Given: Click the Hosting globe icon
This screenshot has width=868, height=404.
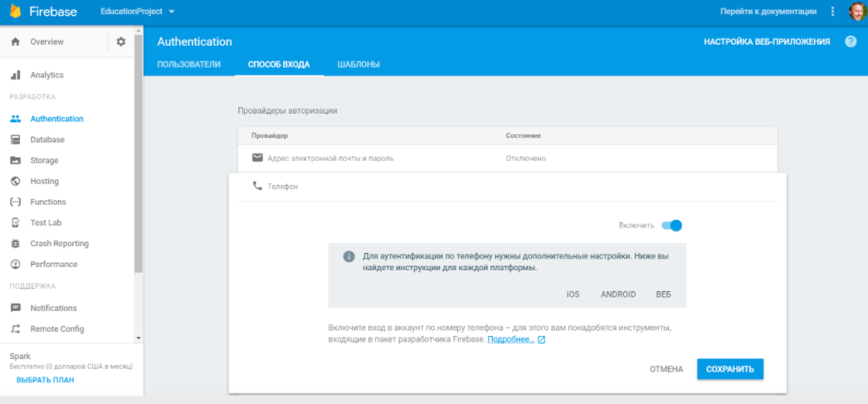Looking at the screenshot, I should coord(16,181).
